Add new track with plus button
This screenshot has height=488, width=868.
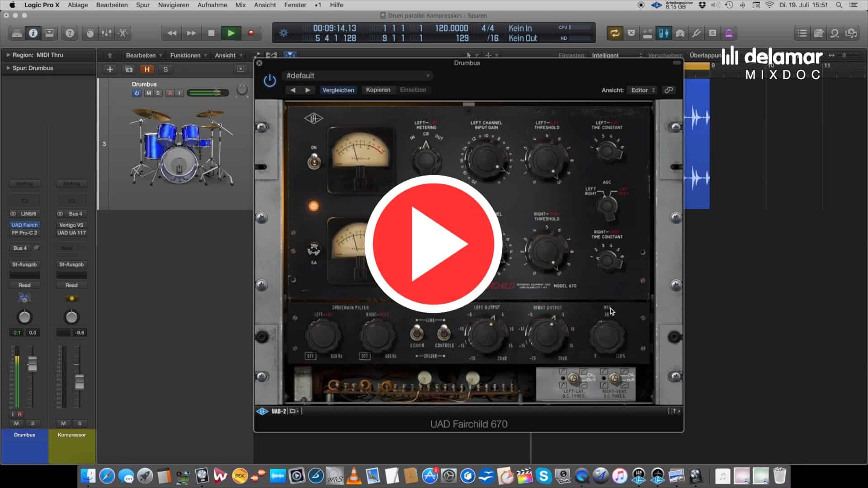(x=110, y=69)
